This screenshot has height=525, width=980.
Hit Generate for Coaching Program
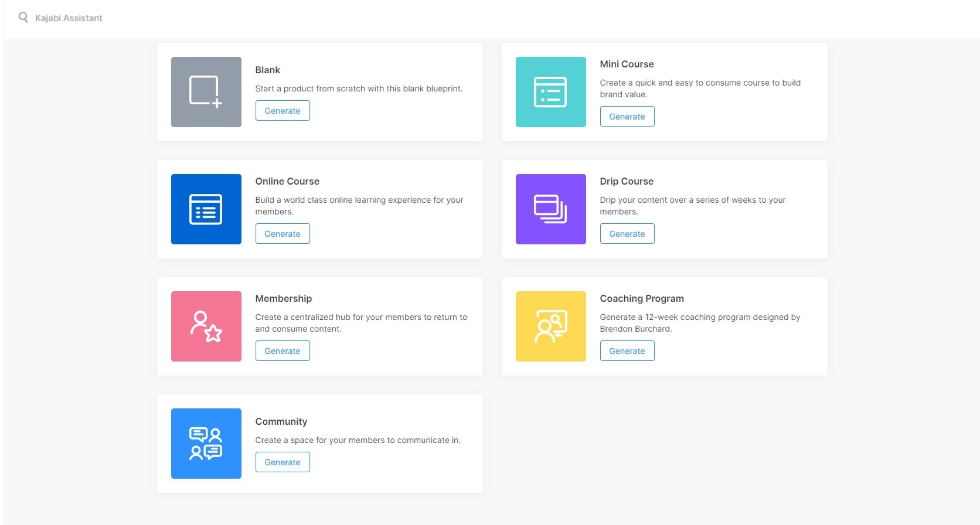(x=627, y=351)
